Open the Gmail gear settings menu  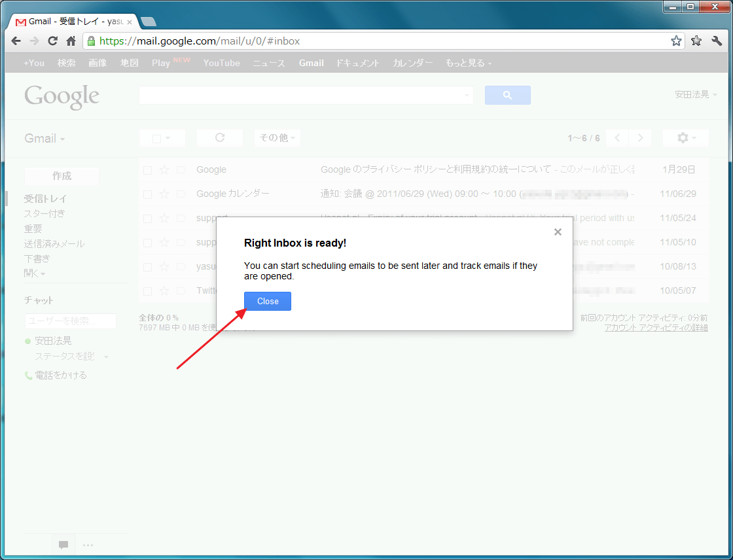coord(685,138)
